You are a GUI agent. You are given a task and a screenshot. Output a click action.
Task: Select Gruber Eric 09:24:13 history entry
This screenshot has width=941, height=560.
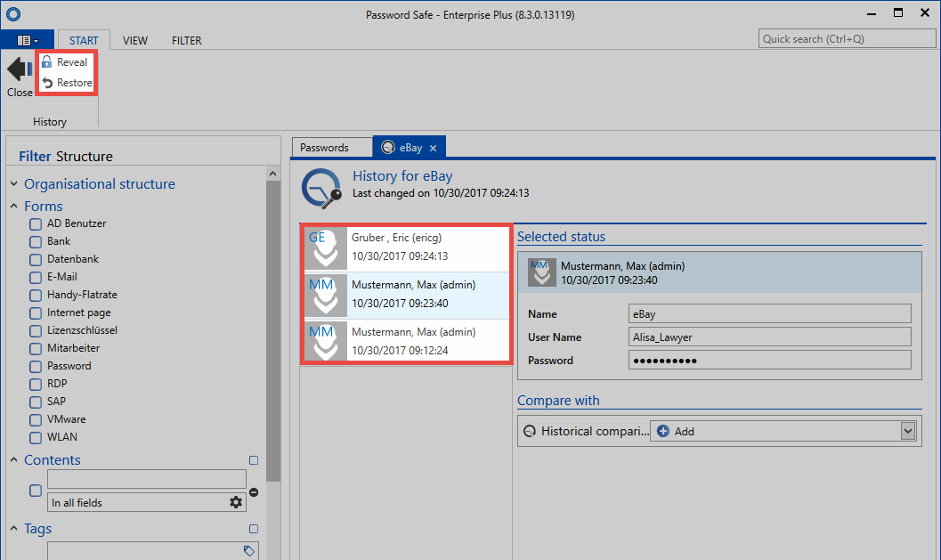[407, 248]
